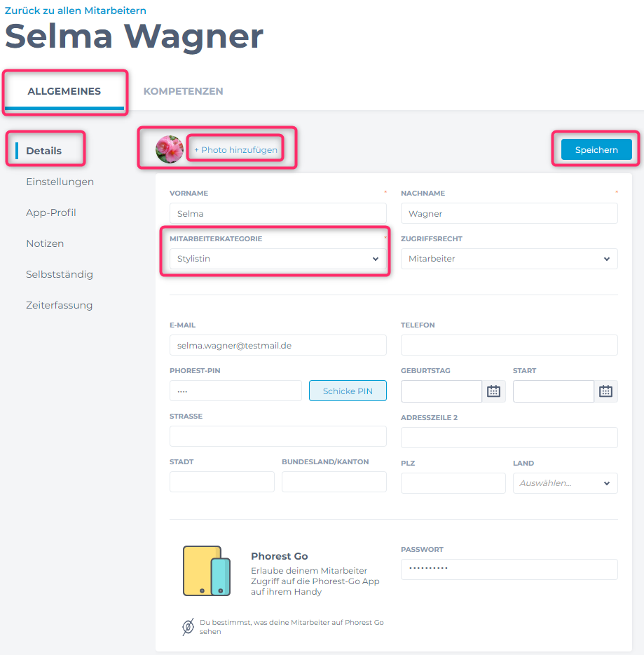Click the Speichern button

[596, 149]
